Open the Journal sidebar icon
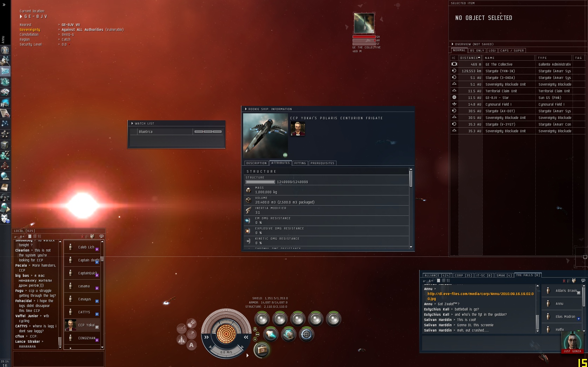This screenshot has width=588, height=367. (5, 187)
